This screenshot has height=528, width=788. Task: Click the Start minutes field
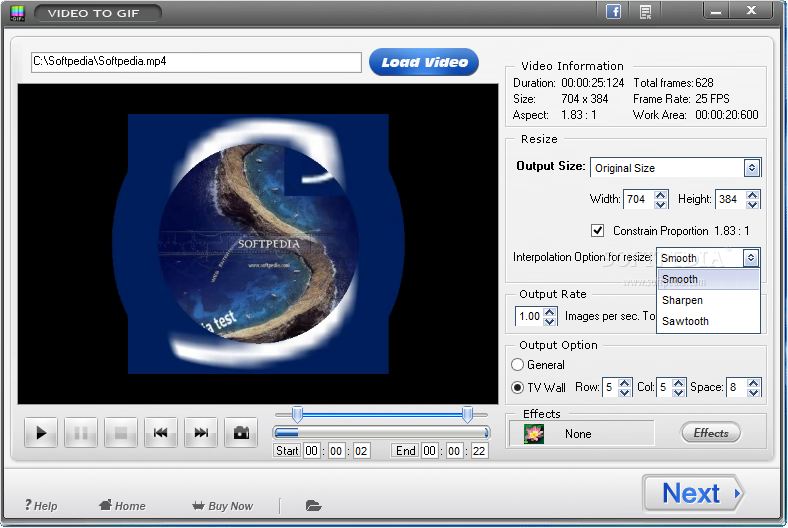click(336, 451)
